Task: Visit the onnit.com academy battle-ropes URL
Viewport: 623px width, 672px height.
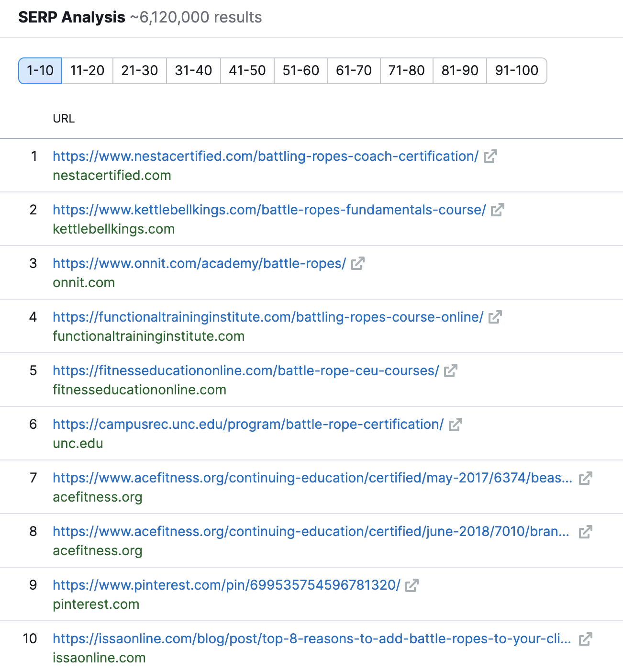Action: [x=200, y=263]
